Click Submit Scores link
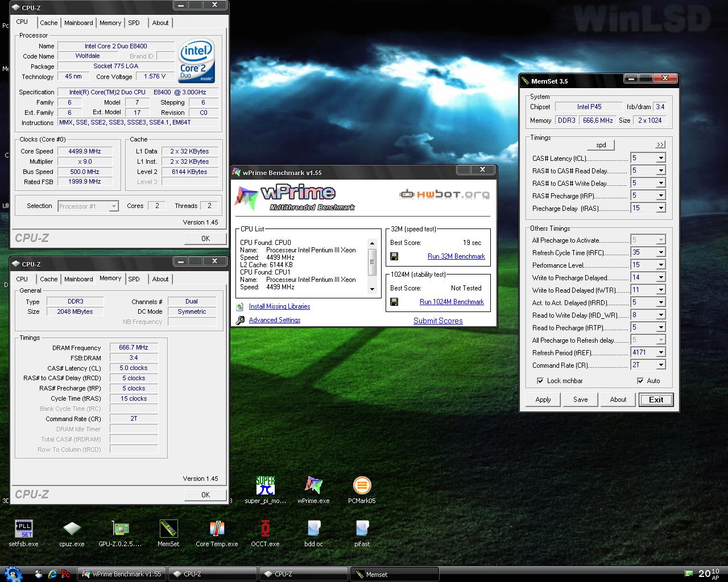Viewport: 728px width, 582px height. 438,321
